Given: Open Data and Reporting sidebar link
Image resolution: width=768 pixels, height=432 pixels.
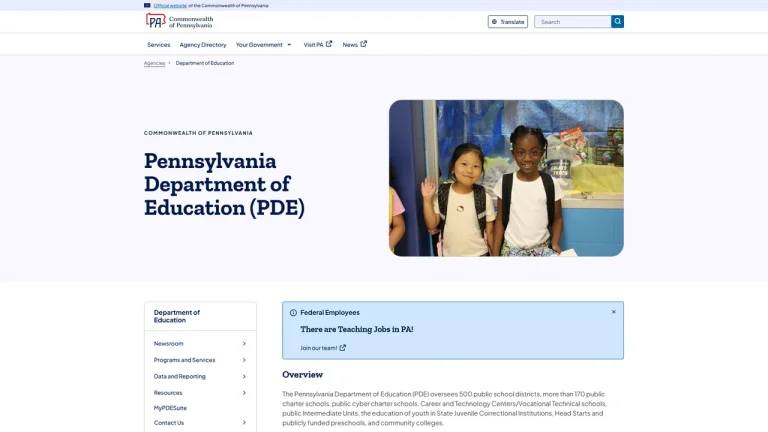Looking at the screenshot, I should (180, 377).
